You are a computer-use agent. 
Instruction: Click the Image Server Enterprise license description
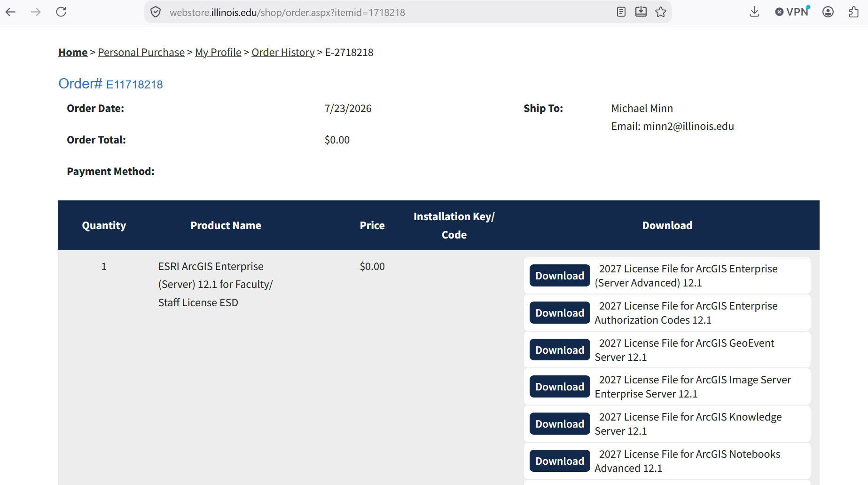pyautogui.click(x=693, y=387)
